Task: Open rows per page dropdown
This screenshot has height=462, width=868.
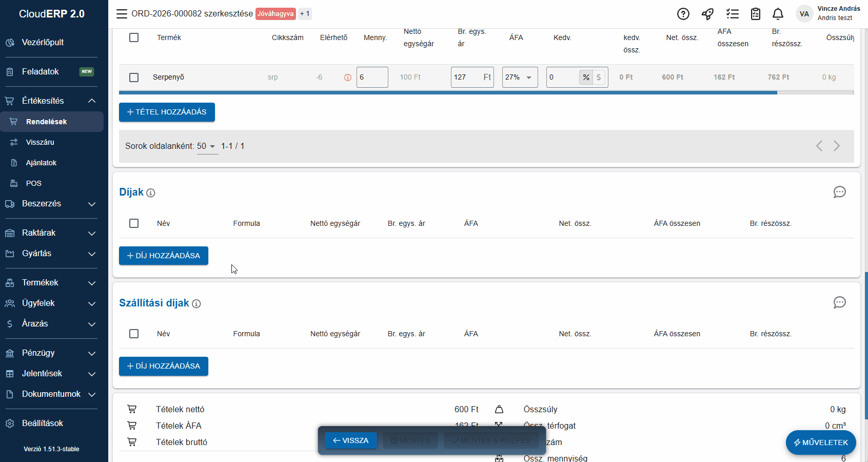Action: [206, 146]
